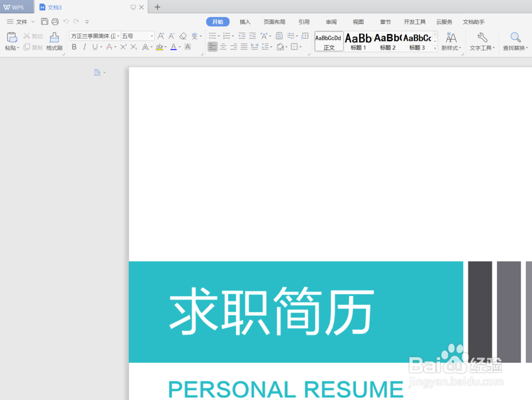Image resolution: width=532 pixels, height=400 pixels.
Task: Switch to the 插入 (Insert) tab
Action: coord(245,22)
